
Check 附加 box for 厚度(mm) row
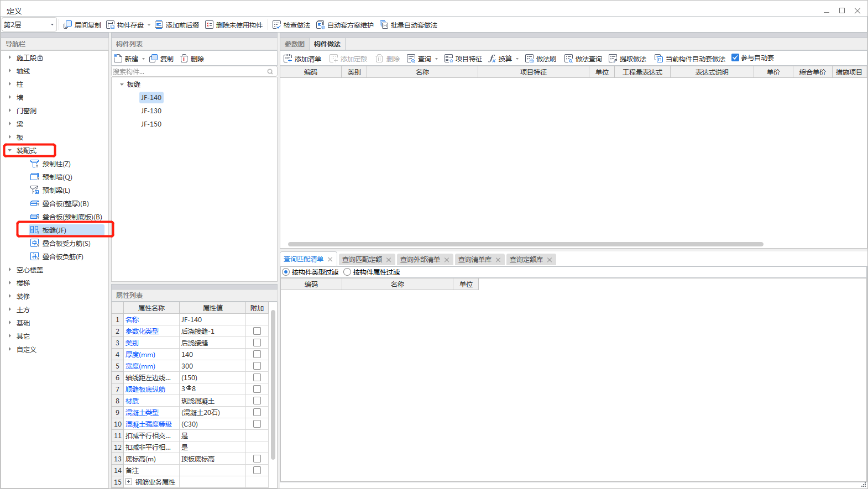[257, 354]
